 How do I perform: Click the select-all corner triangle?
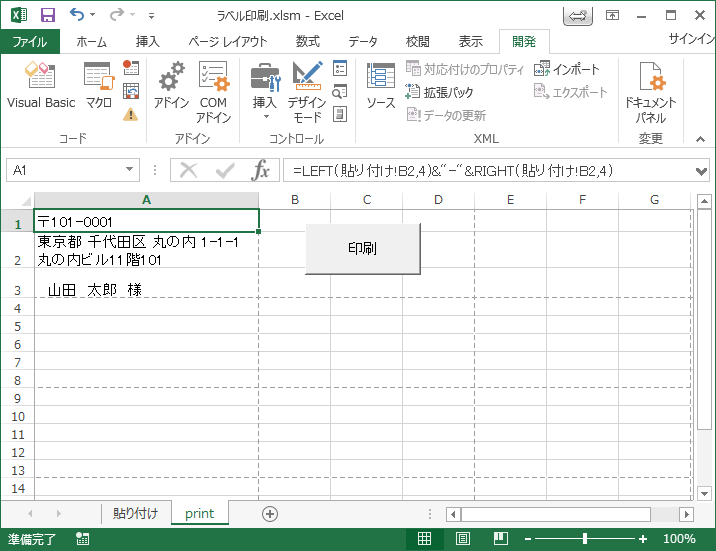[25, 200]
